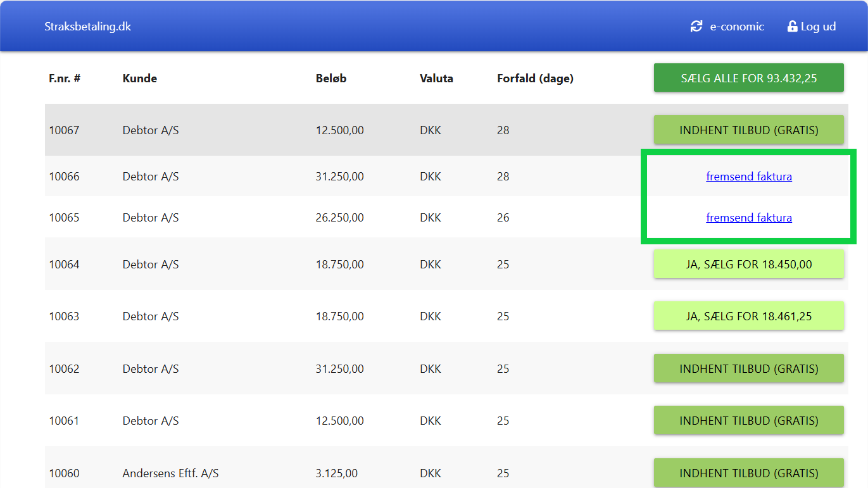This screenshot has width=868, height=488.
Task: Click fremsend faktura for invoice 10065
Action: click(x=748, y=218)
